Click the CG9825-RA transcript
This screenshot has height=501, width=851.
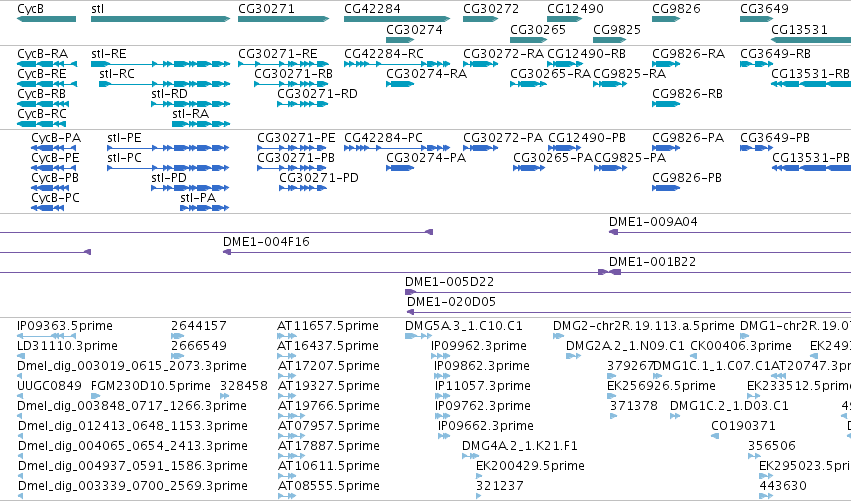(610, 84)
